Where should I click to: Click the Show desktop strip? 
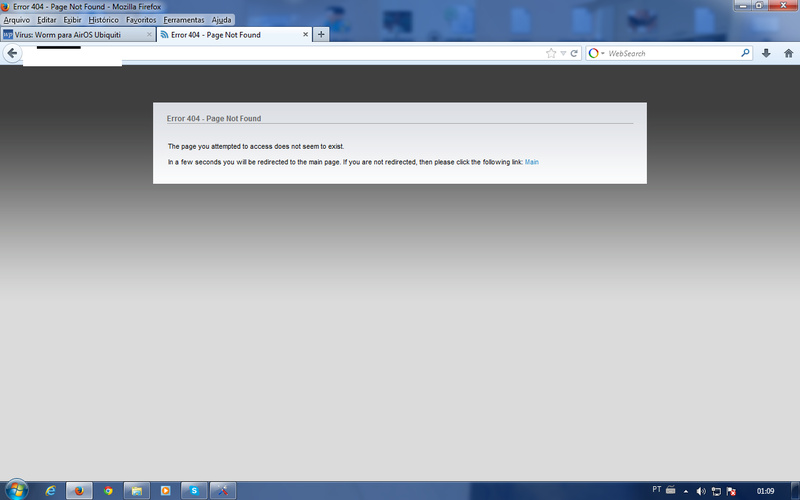(796, 491)
